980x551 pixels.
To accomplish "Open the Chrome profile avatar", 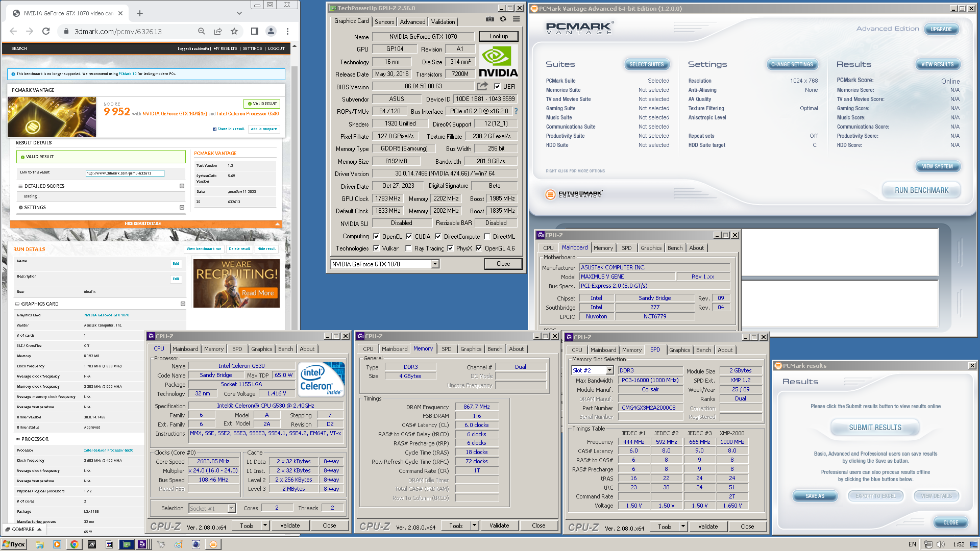I will coord(271,31).
